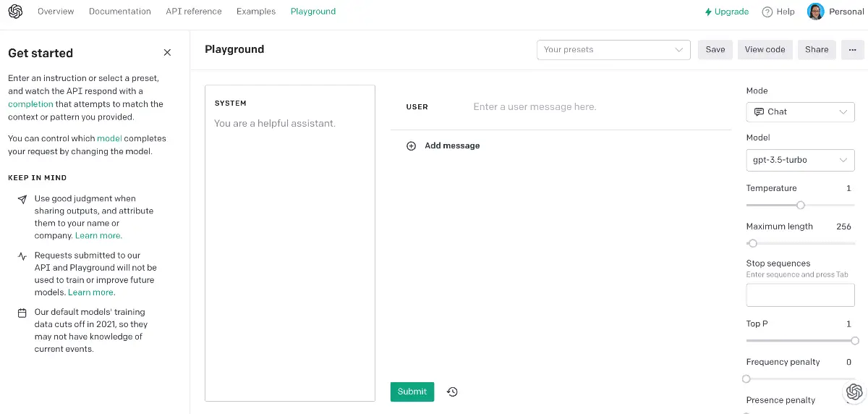Click the Top P slider handle

(x=855, y=341)
